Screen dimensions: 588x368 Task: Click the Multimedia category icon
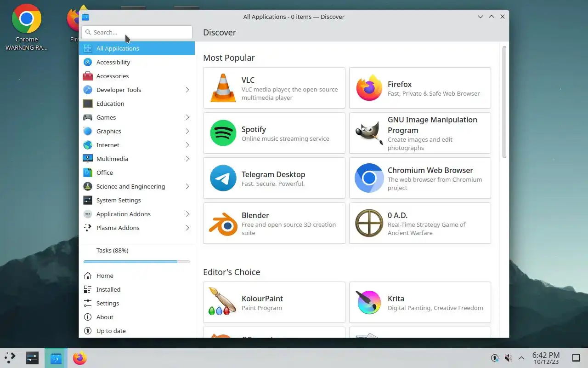click(88, 159)
